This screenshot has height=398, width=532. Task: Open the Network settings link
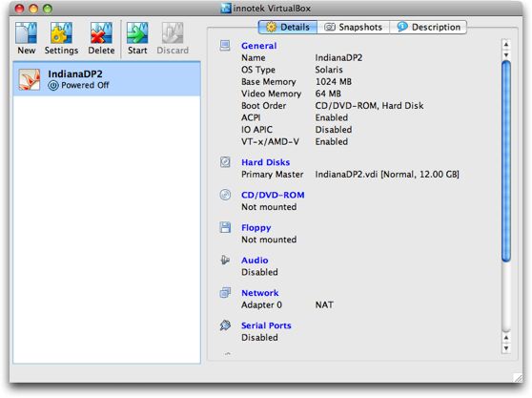[260, 293]
